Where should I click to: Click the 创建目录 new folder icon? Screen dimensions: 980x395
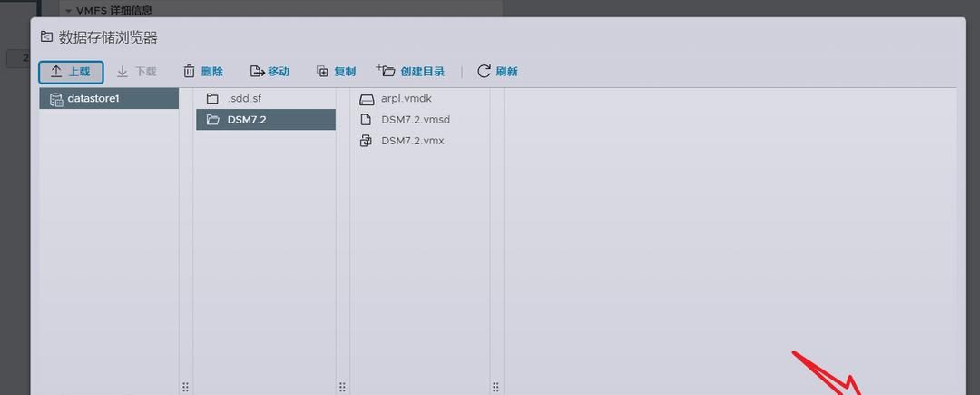pos(386,71)
